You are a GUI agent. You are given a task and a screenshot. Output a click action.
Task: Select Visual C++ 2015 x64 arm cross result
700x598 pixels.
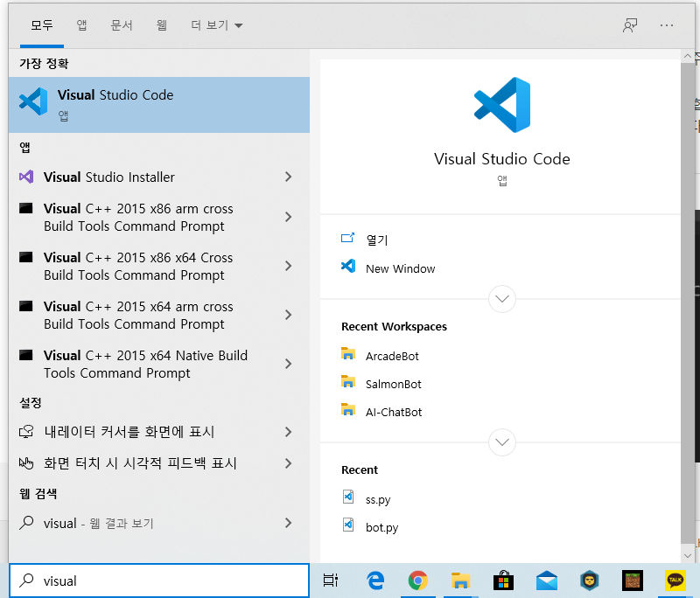pyautogui.click(x=159, y=315)
